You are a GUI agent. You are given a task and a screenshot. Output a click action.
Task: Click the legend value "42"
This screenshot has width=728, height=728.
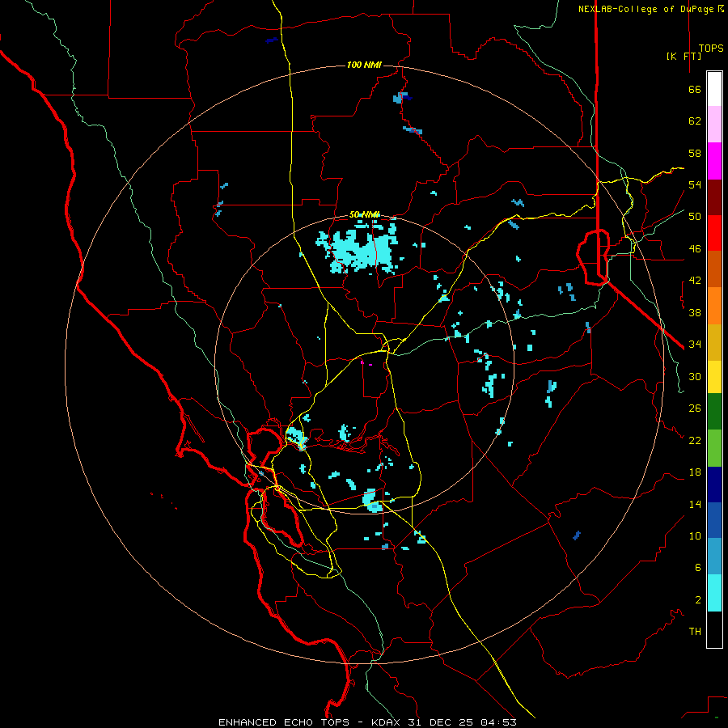pyautogui.click(x=695, y=281)
